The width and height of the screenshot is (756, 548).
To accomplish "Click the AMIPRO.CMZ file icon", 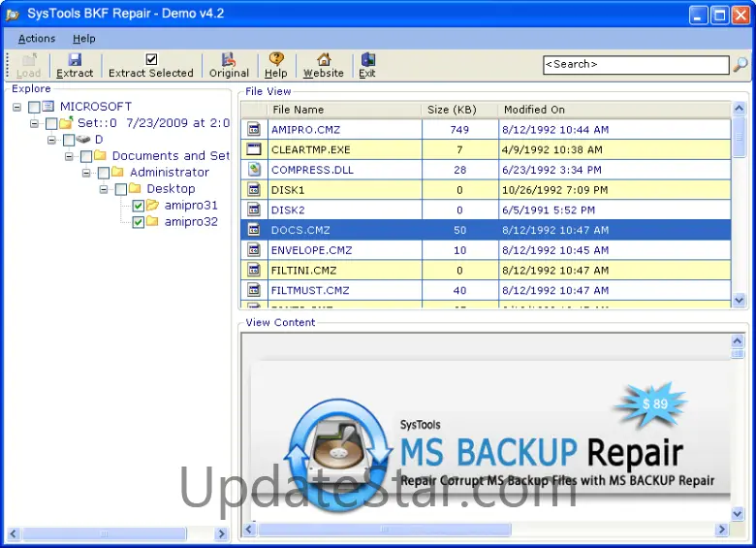I will (254, 129).
